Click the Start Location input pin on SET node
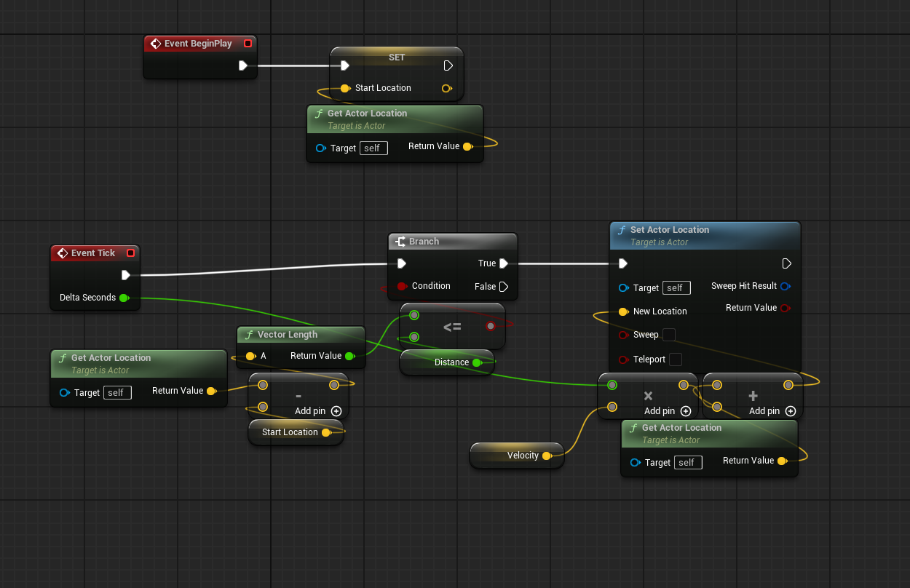This screenshot has height=588, width=910. pyautogui.click(x=345, y=88)
